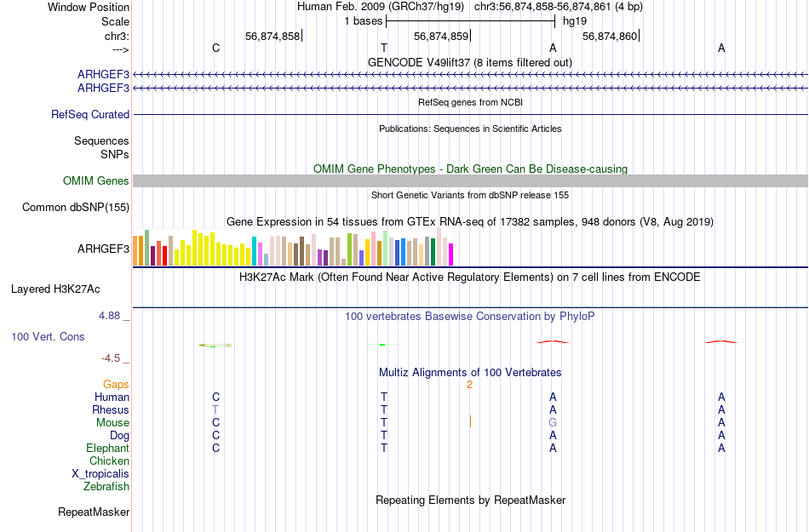Viewport: 809px width, 532px height.
Task: Click the RefSeq genes from NCBI title
Action: click(471, 102)
